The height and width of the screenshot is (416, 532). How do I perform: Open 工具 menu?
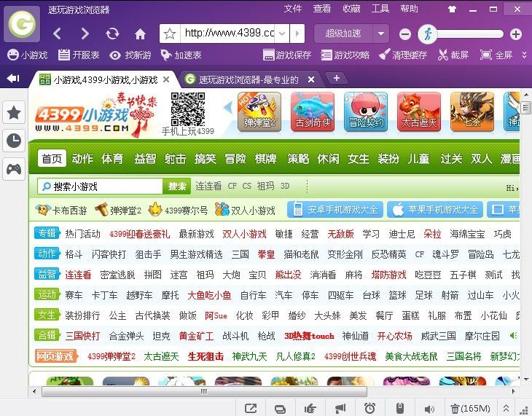coord(380,9)
